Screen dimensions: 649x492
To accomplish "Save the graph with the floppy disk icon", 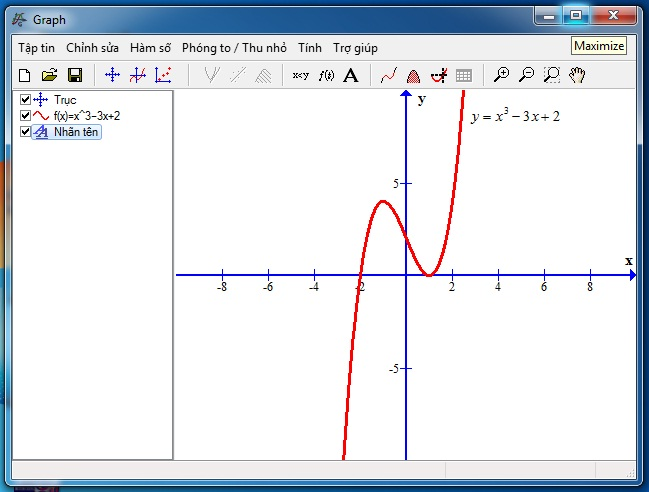I will (x=74, y=75).
